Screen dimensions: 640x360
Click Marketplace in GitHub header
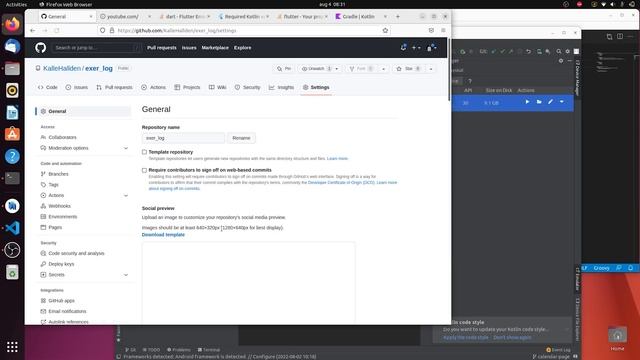point(215,48)
